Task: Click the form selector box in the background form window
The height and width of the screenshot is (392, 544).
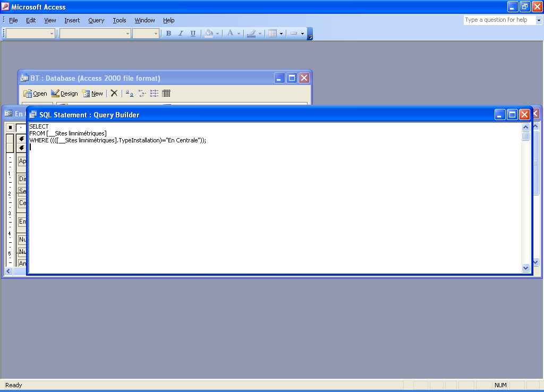Action: [x=10, y=127]
